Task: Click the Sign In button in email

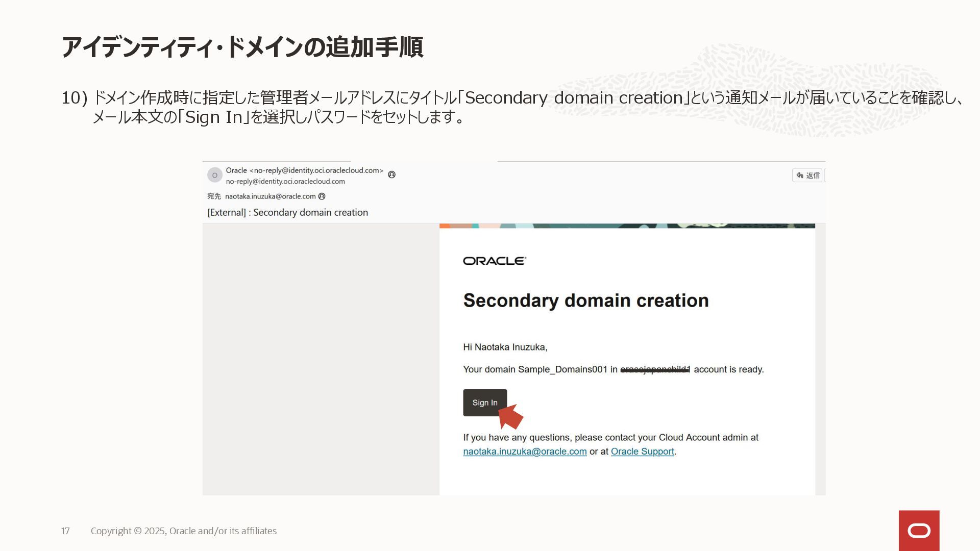Action: click(485, 403)
